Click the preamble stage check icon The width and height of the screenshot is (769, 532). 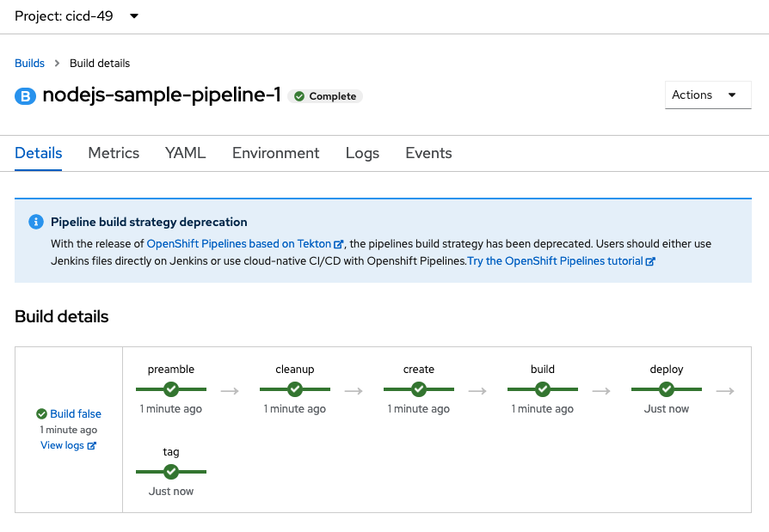(171, 389)
